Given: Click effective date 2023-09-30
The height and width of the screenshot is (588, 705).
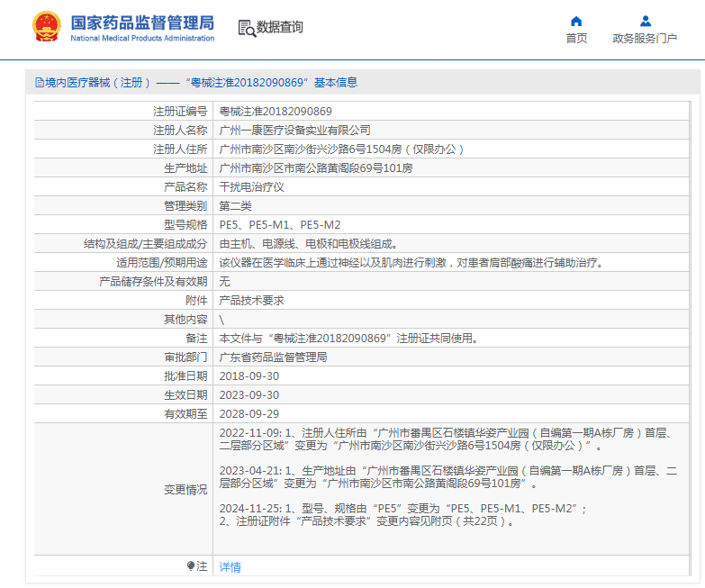Looking at the screenshot, I should (249, 394).
